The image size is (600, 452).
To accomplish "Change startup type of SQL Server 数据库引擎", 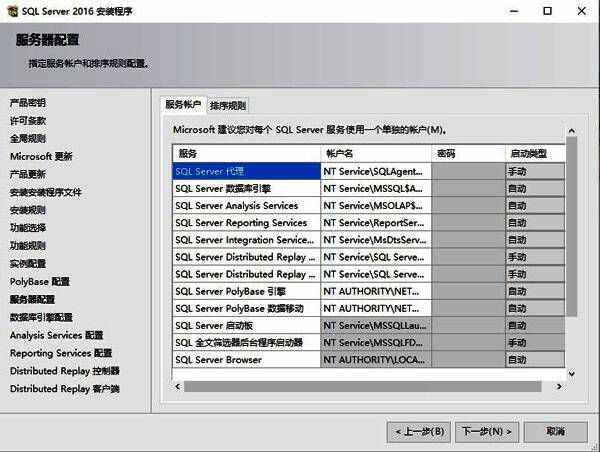I will click(x=534, y=188).
